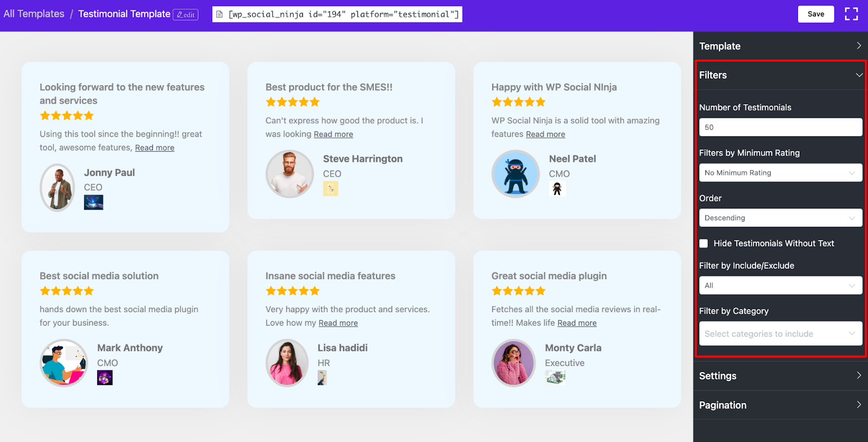Click star rating under 'Insane social media features'
The image size is (868, 442).
click(x=293, y=291)
